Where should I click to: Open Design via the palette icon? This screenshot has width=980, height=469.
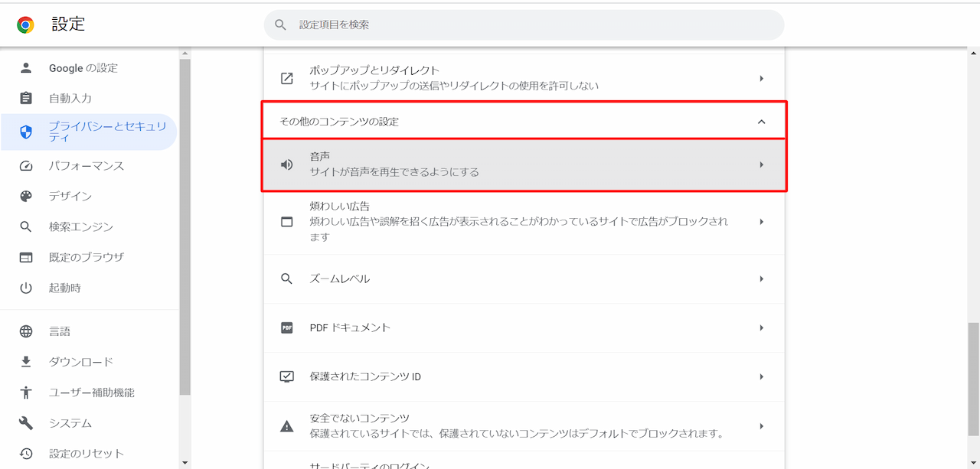point(27,195)
